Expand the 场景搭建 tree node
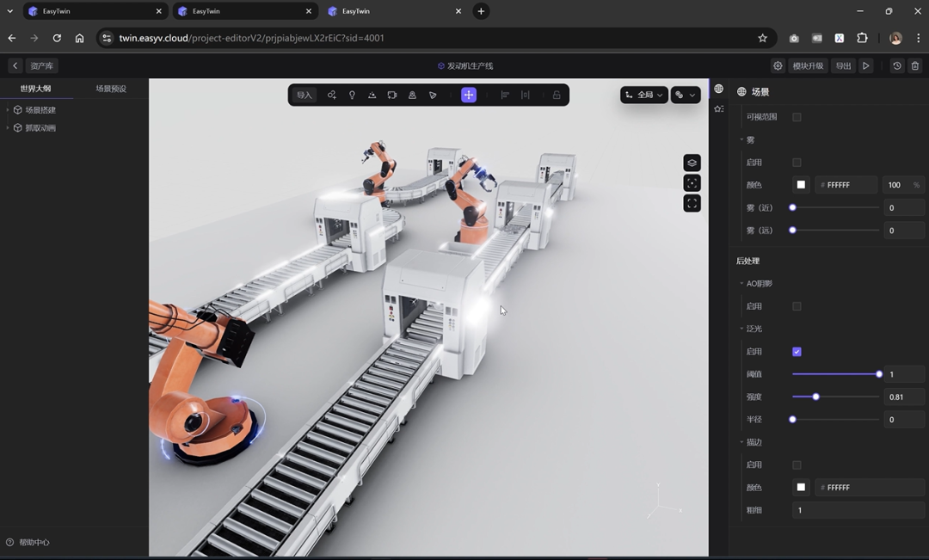Image resolution: width=929 pixels, height=560 pixels. (8, 110)
